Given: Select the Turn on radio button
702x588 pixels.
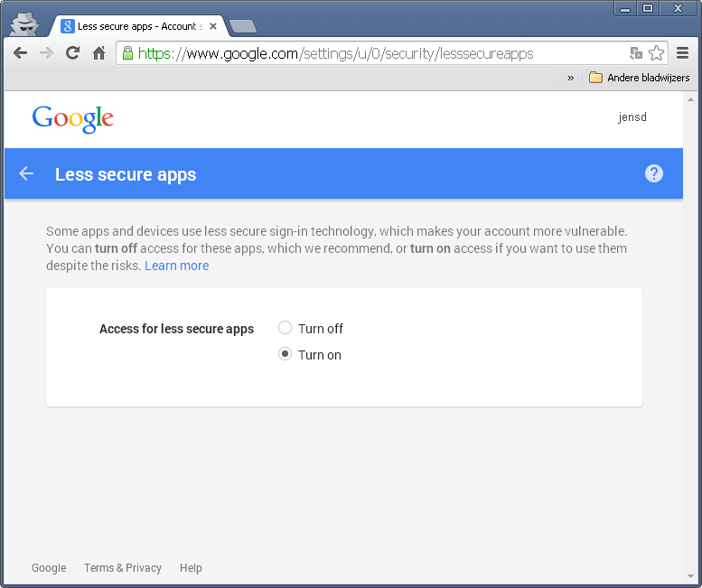Looking at the screenshot, I should click(285, 354).
